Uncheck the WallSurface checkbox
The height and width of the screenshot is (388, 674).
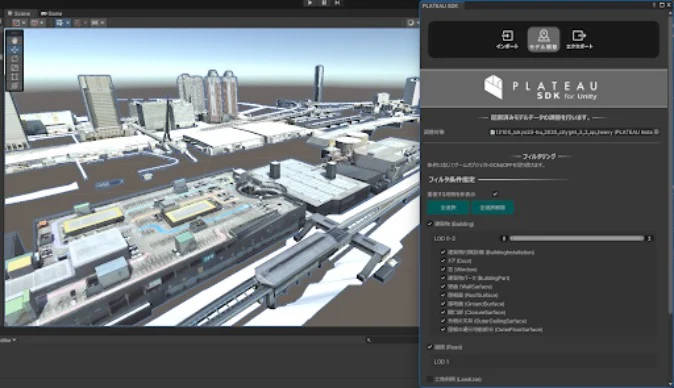pyautogui.click(x=443, y=286)
